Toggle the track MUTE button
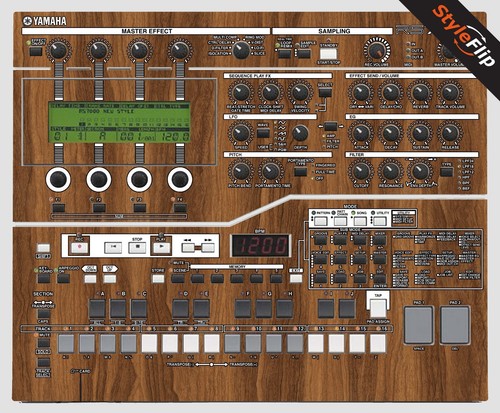Viewport: 500px width, 413px height. tap(44, 343)
